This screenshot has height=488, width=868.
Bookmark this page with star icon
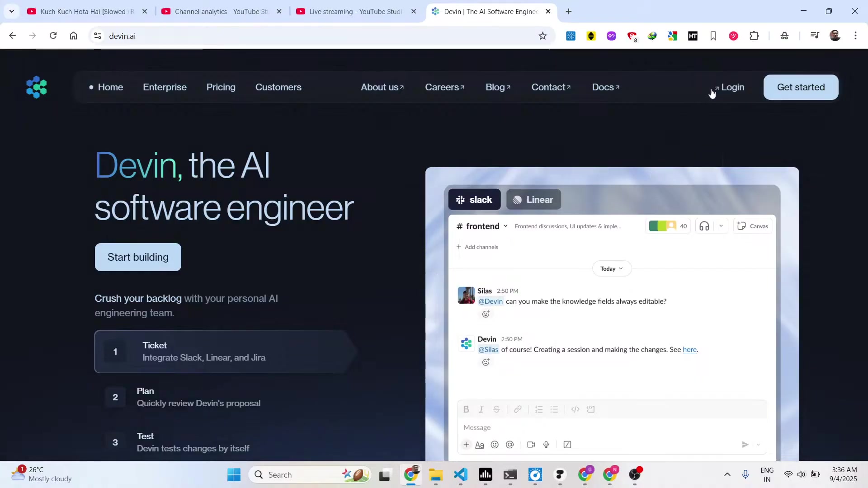click(x=542, y=36)
